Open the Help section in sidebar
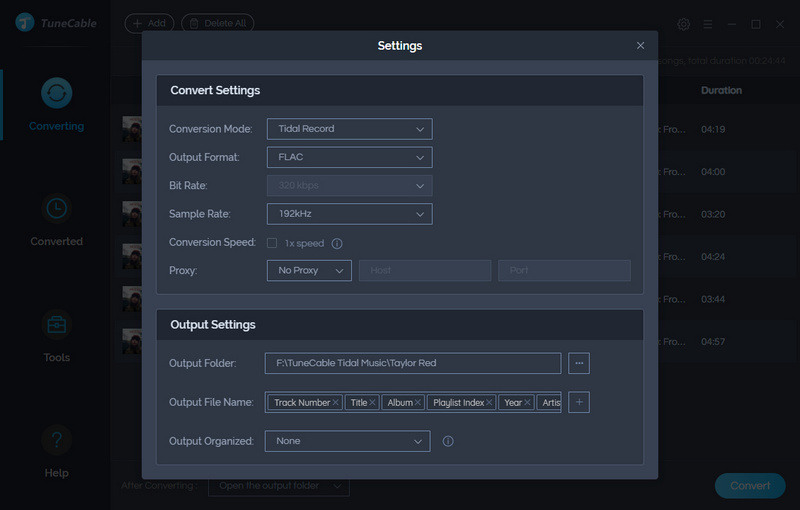Viewport: 800px width, 510px height. click(x=56, y=452)
